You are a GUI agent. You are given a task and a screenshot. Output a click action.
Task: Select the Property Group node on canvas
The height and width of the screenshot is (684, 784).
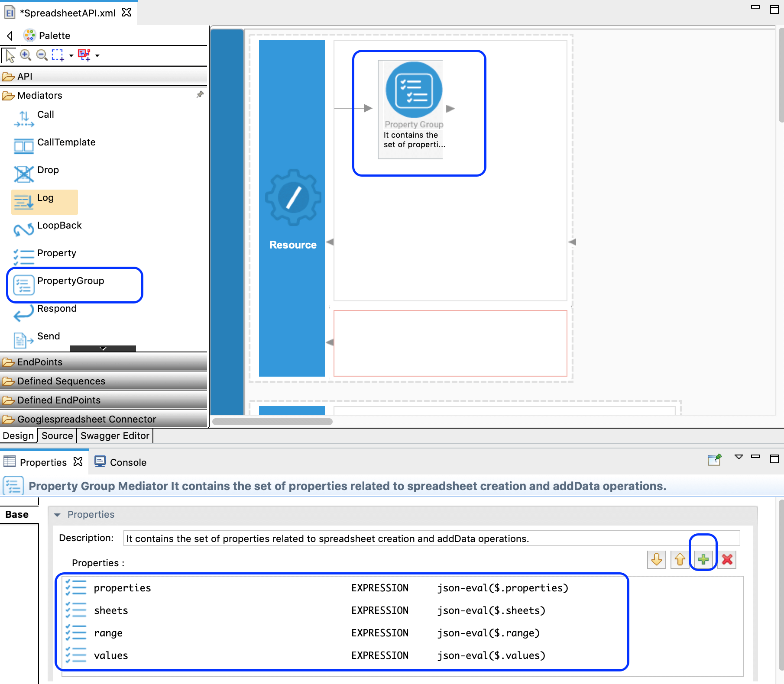pos(414,108)
